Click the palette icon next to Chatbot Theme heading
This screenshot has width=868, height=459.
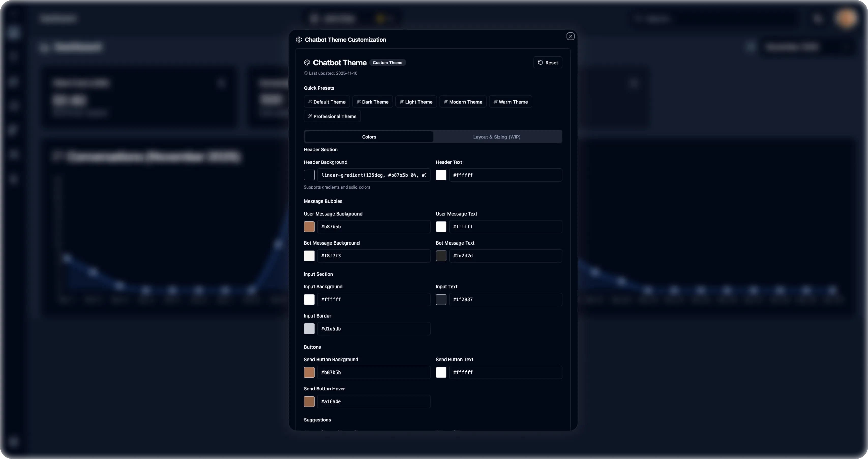coord(307,62)
